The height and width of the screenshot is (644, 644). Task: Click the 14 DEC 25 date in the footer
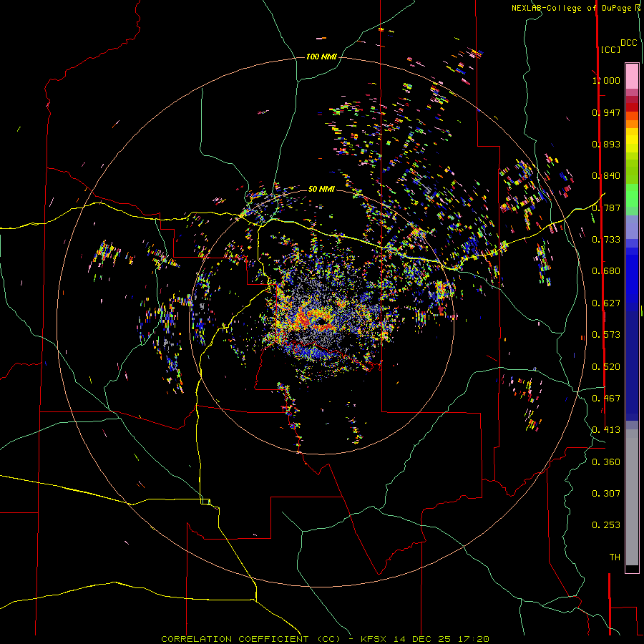tap(421, 639)
